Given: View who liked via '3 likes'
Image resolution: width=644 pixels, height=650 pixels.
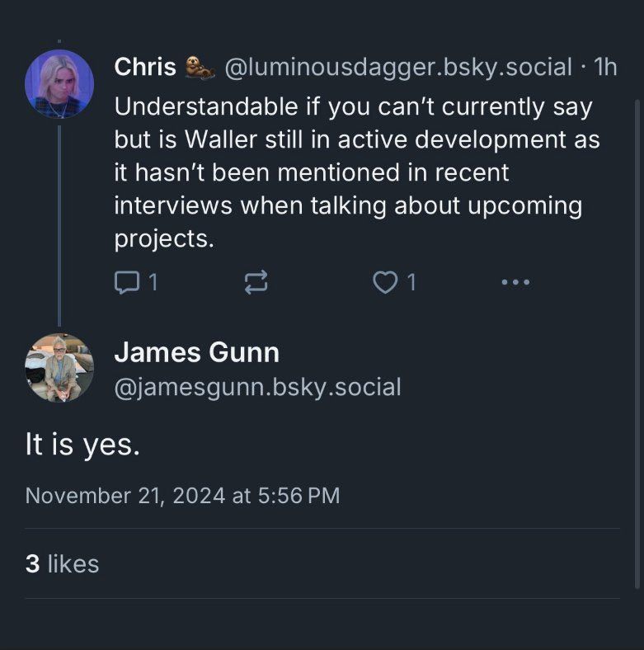Looking at the screenshot, I should [x=62, y=563].
